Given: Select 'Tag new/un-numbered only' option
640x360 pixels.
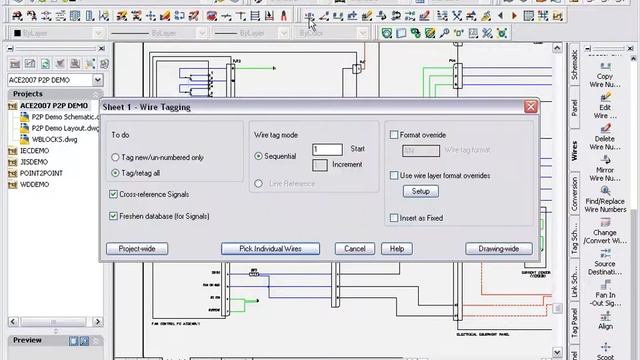Looking at the screenshot, I should [x=116, y=157].
